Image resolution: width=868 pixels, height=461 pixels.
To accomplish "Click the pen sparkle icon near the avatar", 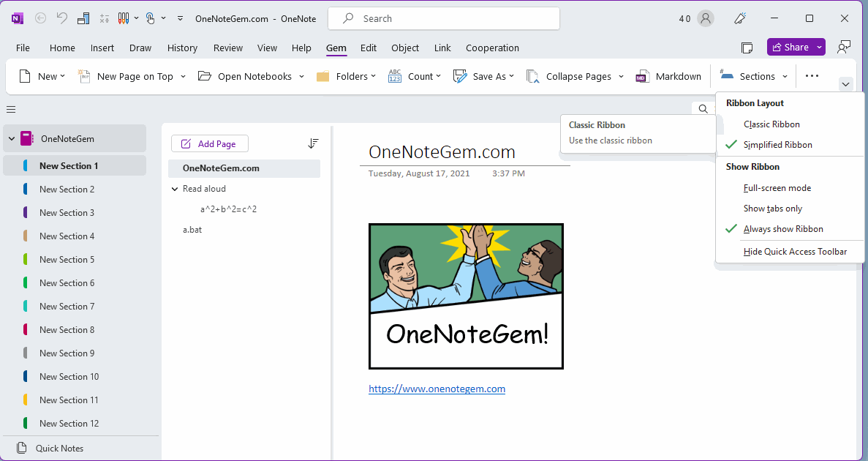I will click(x=740, y=18).
